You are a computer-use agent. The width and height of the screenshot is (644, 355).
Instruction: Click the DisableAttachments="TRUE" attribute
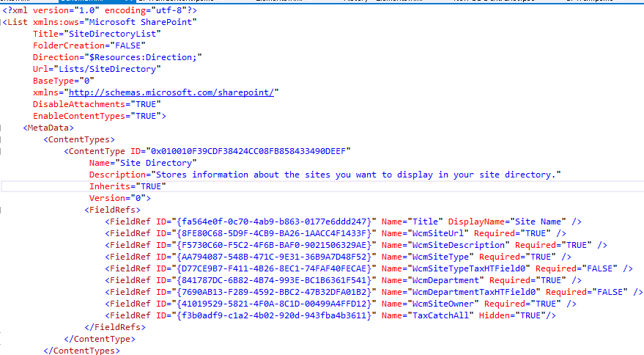tap(97, 104)
